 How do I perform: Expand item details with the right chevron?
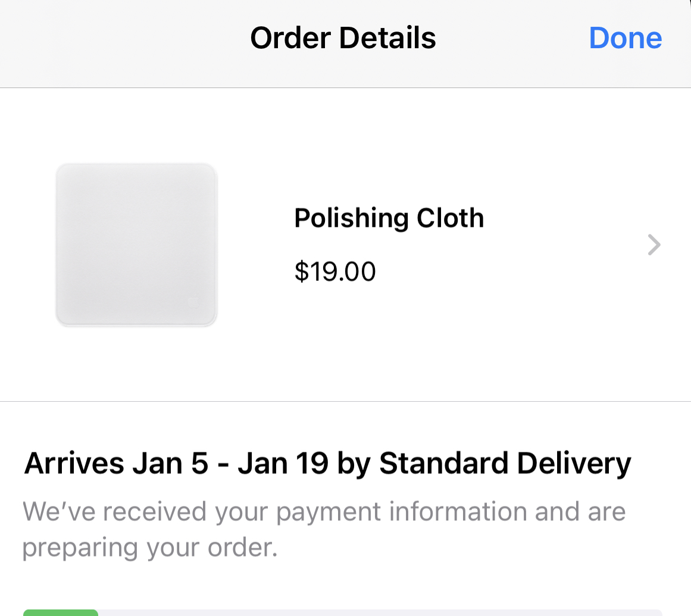click(654, 245)
